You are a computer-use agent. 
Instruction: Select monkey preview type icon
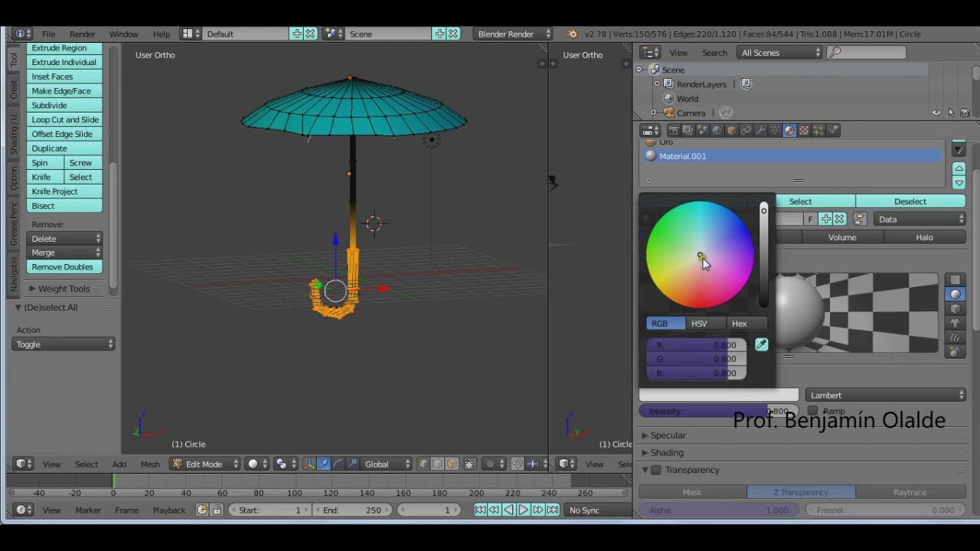[x=955, y=323]
